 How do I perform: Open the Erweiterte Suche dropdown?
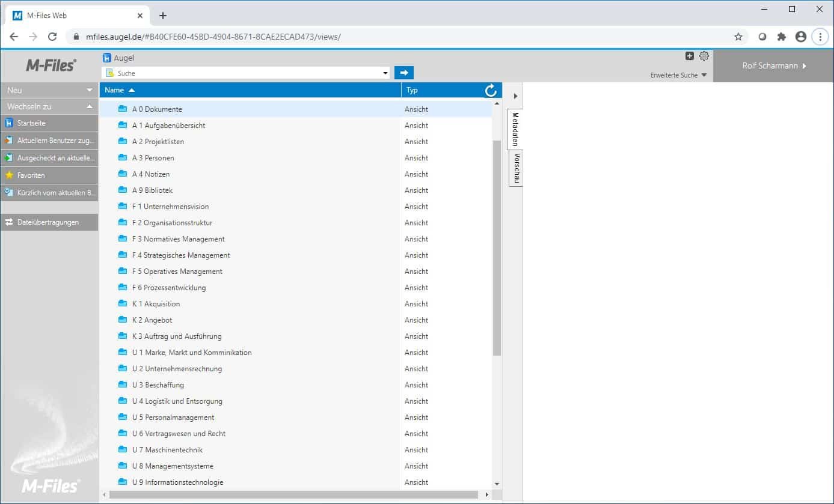pos(678,75)
